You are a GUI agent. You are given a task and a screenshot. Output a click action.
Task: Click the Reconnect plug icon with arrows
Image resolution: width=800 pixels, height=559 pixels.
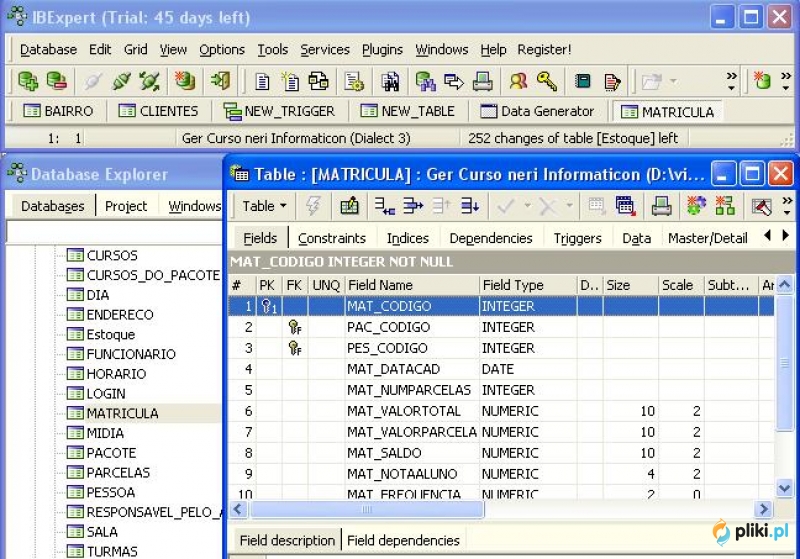(149, 81)
